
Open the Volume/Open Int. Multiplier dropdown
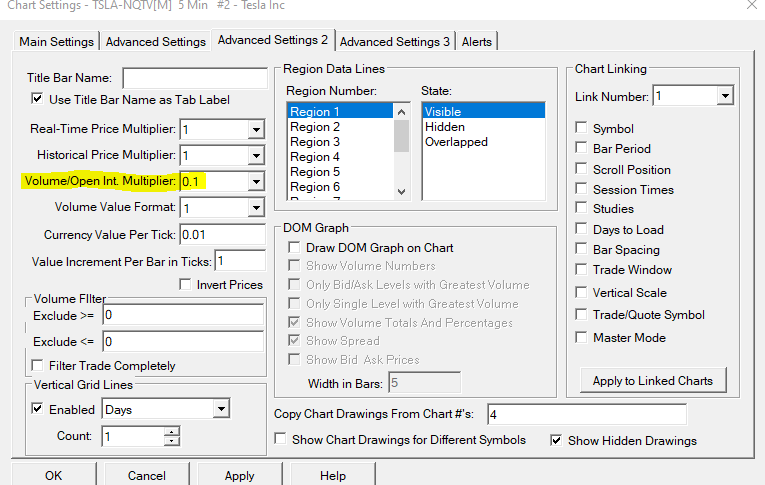[x=256, y=182]
